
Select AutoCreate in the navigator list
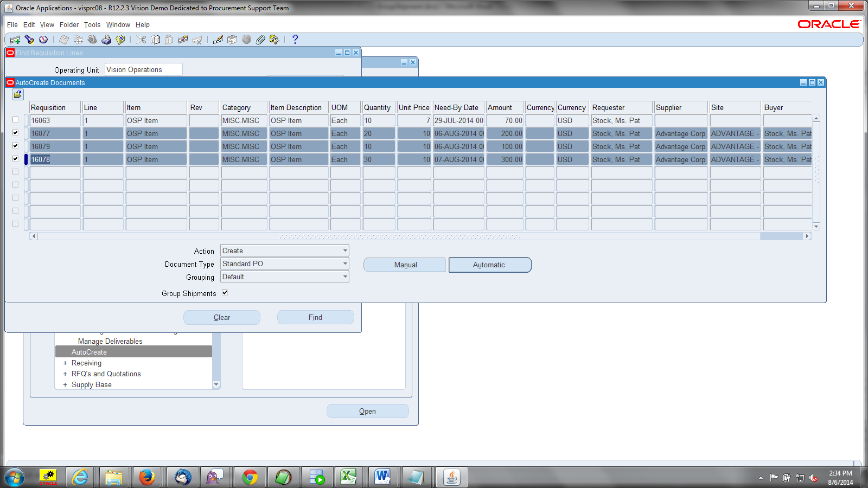pyautogui.click(x=133, y=352)
